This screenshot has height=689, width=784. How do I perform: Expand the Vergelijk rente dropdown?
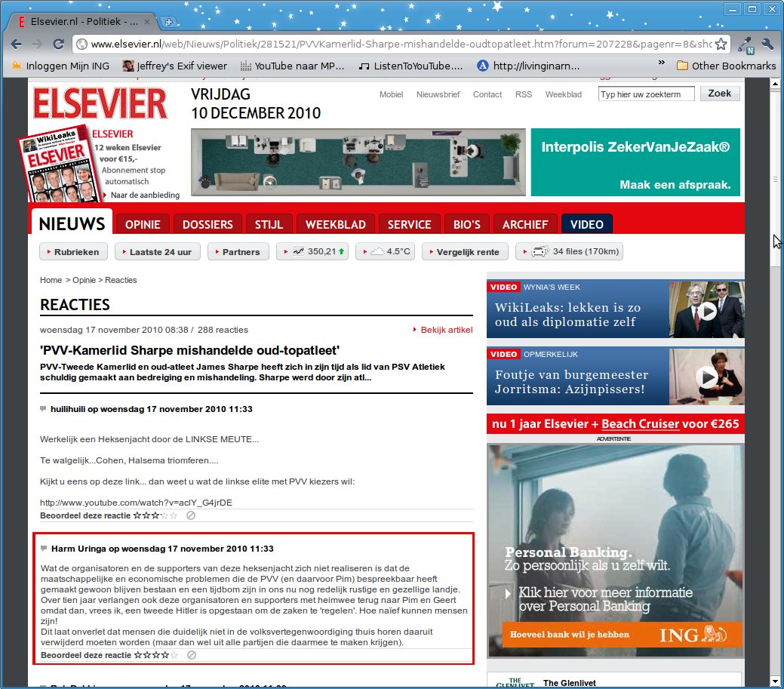pos(465,251)
